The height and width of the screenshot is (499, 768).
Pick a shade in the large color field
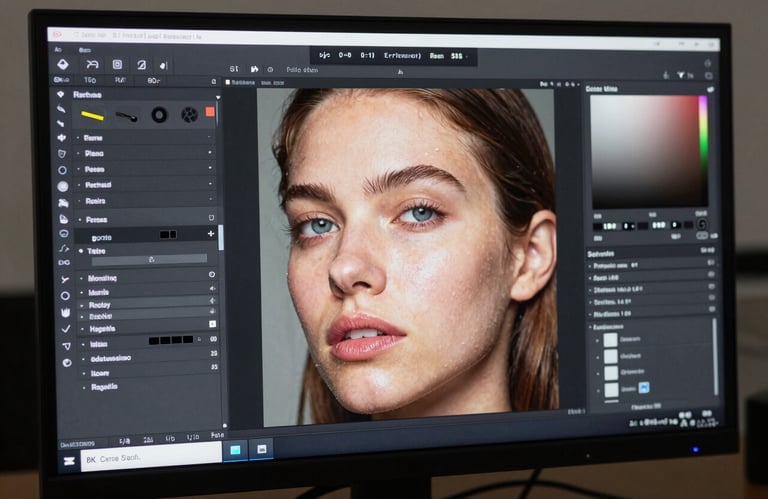point(646,151)
